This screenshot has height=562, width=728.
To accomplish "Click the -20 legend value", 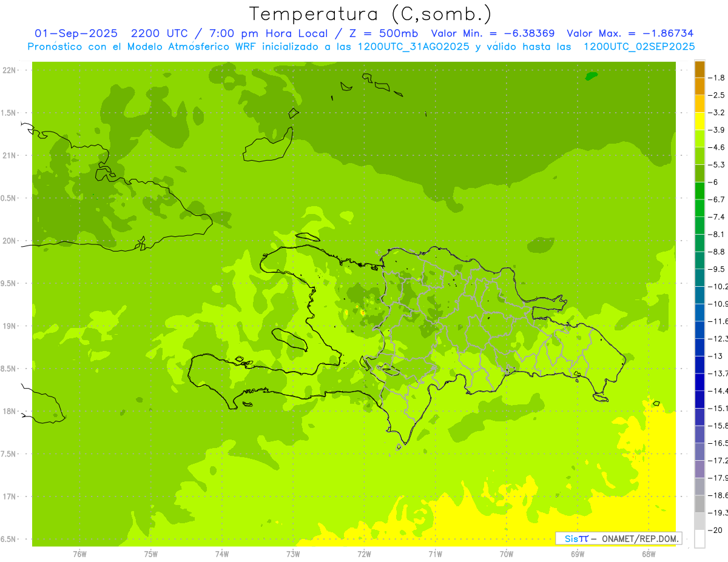I will pos(715,530).
